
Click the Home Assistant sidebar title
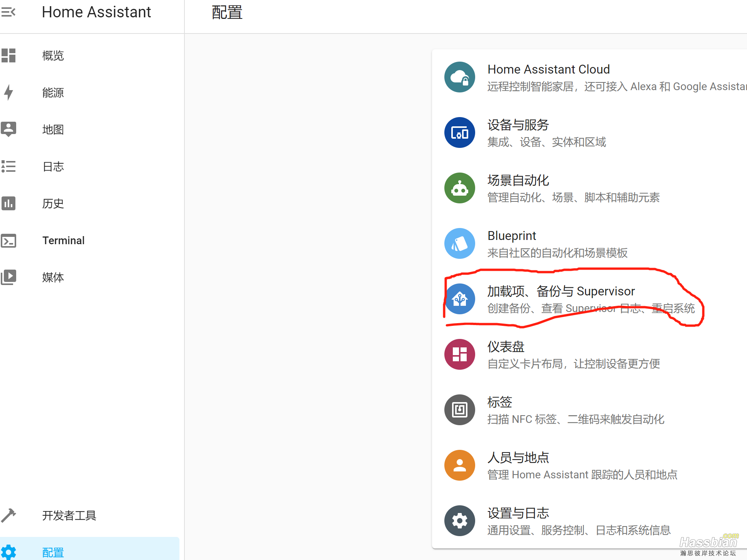point(96,12)
